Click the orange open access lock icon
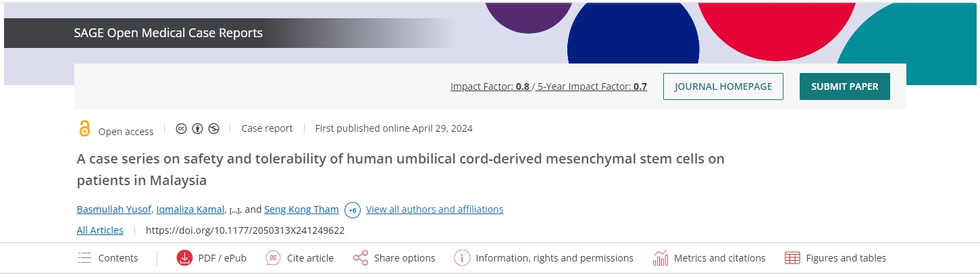 coord(84,128)
